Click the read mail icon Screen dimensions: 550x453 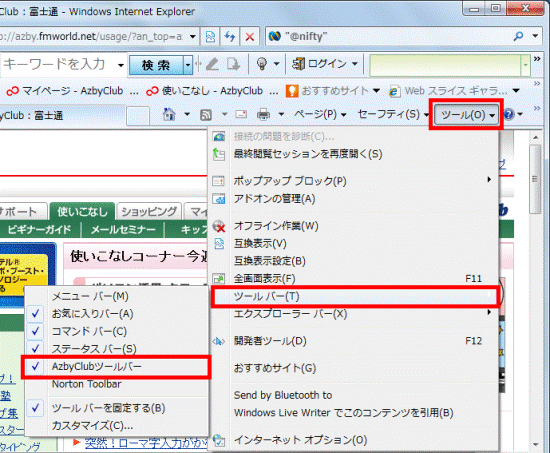click(241, 114)
